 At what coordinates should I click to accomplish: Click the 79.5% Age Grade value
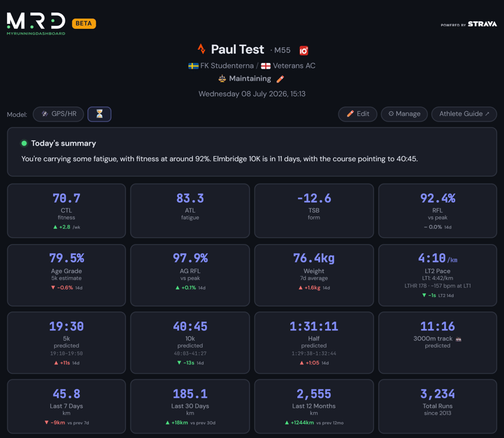point(67,258)
